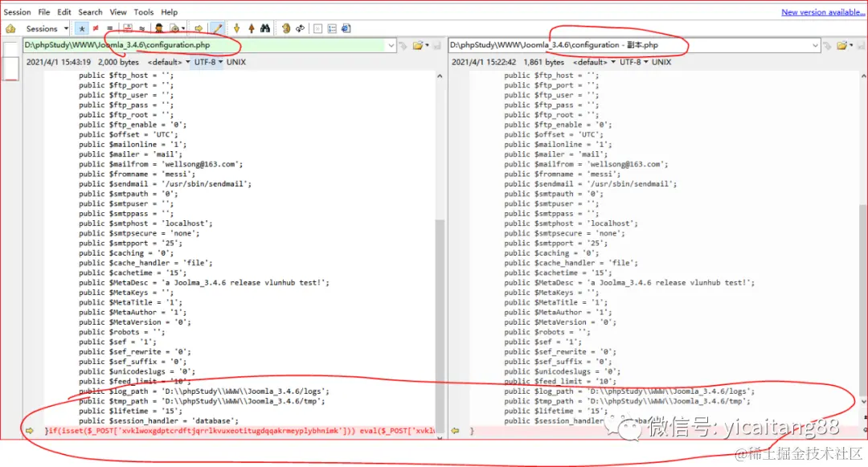Open the file Format icon
The width and height of the screenshot is (868, 467).
[174, 28]
